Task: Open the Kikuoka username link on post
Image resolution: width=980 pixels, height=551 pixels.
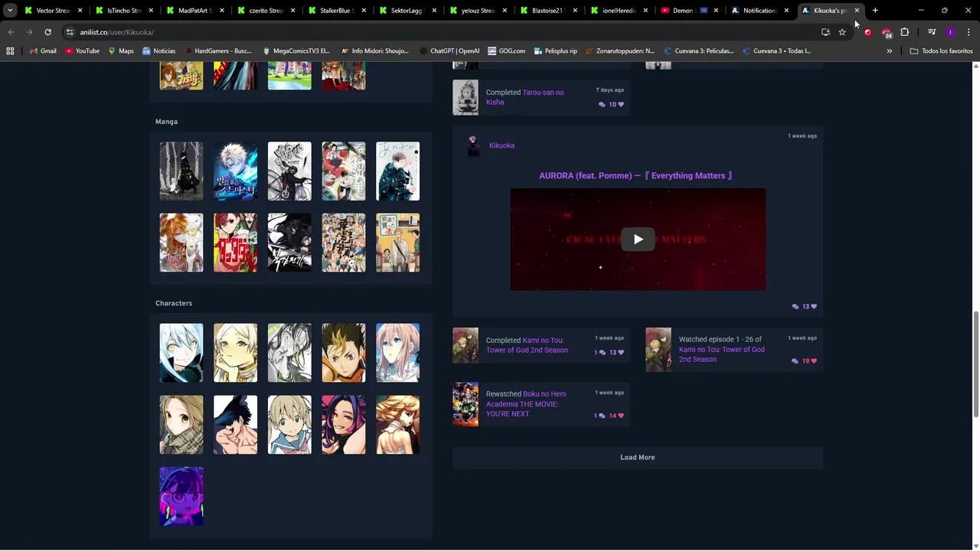Action: point(501,145)
